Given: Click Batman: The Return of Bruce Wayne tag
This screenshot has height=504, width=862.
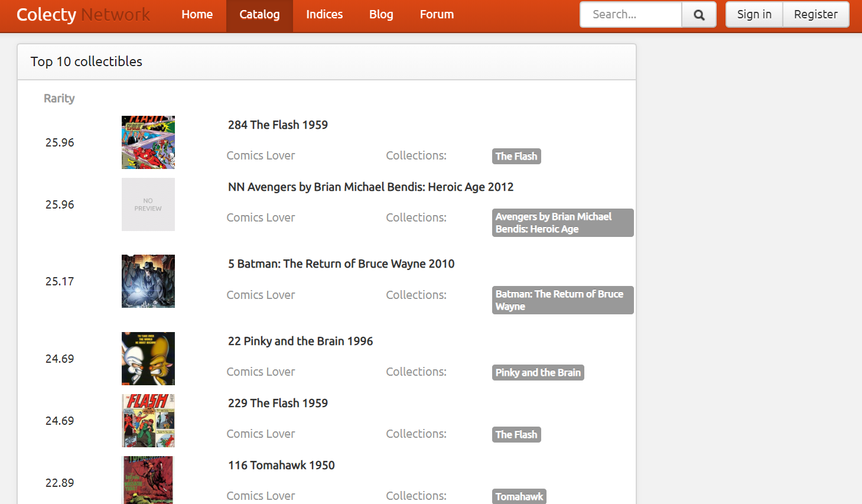Looking at the screenshot, I should click(562, 300).
